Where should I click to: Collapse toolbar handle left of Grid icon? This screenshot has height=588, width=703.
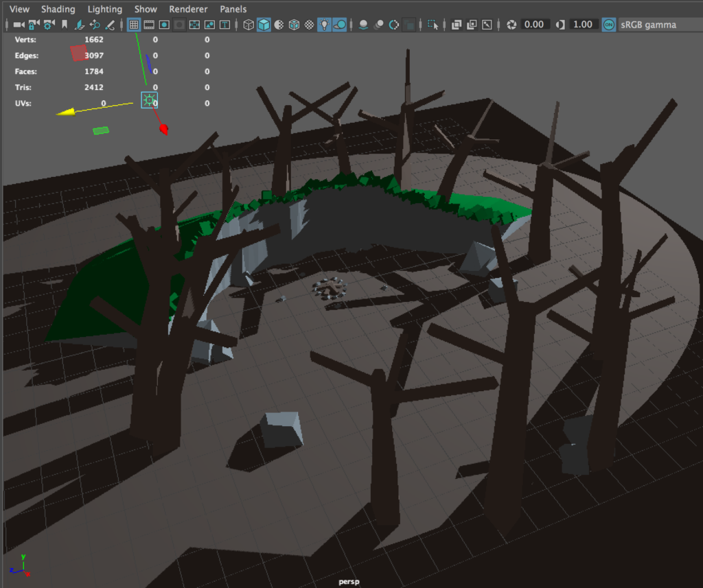[x=122, y=25]
